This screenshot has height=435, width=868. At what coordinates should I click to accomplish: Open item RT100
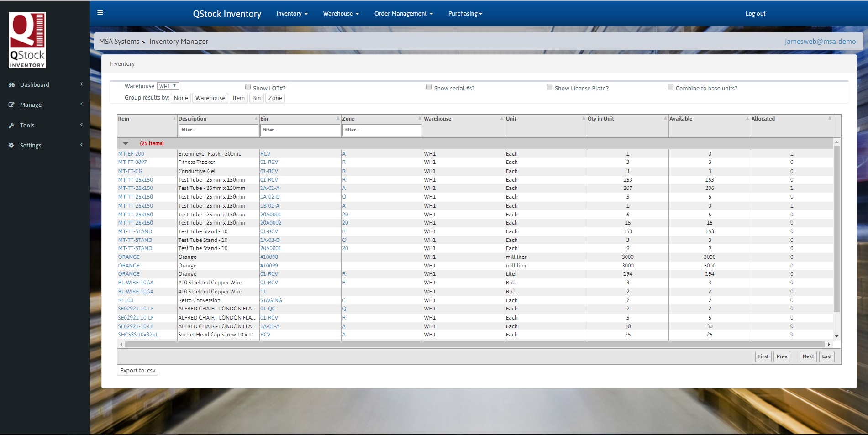coord(126,301)
